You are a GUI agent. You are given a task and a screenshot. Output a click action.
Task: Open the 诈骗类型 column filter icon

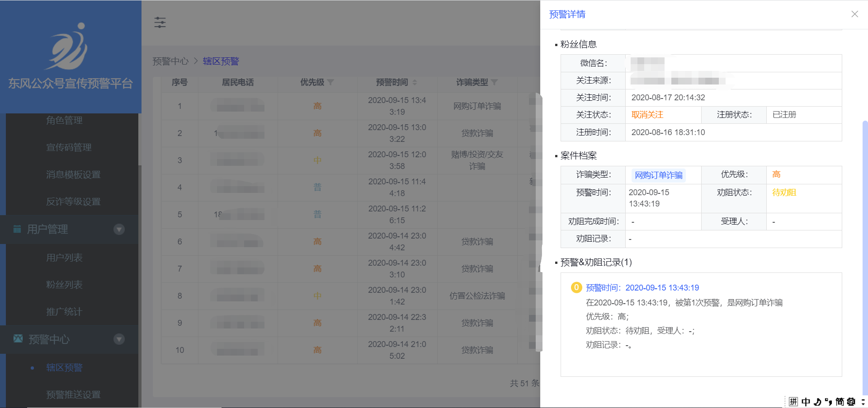(494, 82)
